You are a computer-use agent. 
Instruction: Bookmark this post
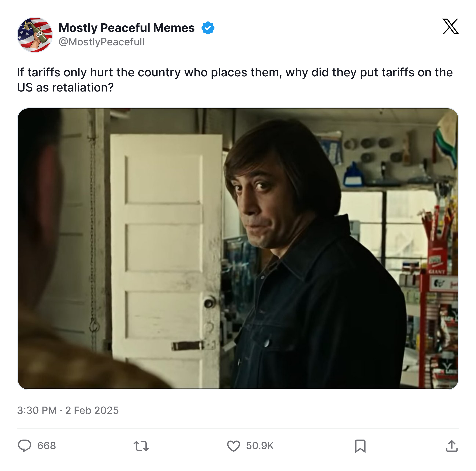[360, 446]
